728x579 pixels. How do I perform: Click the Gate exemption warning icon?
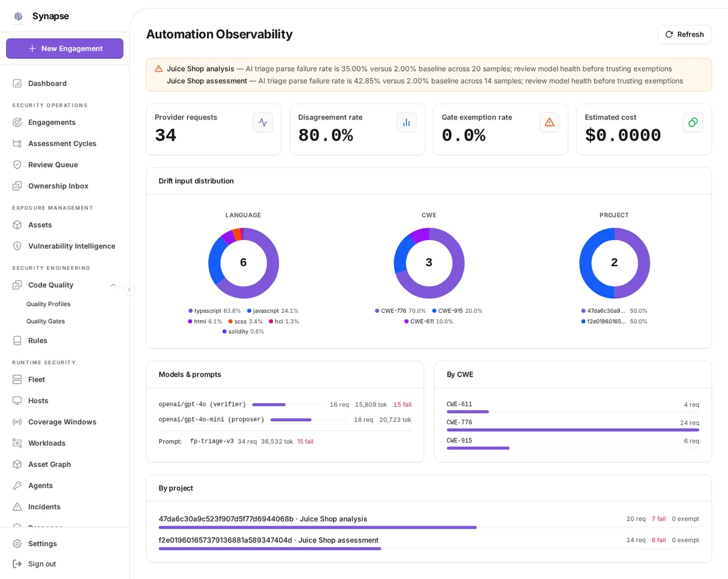tap(550, 122)
